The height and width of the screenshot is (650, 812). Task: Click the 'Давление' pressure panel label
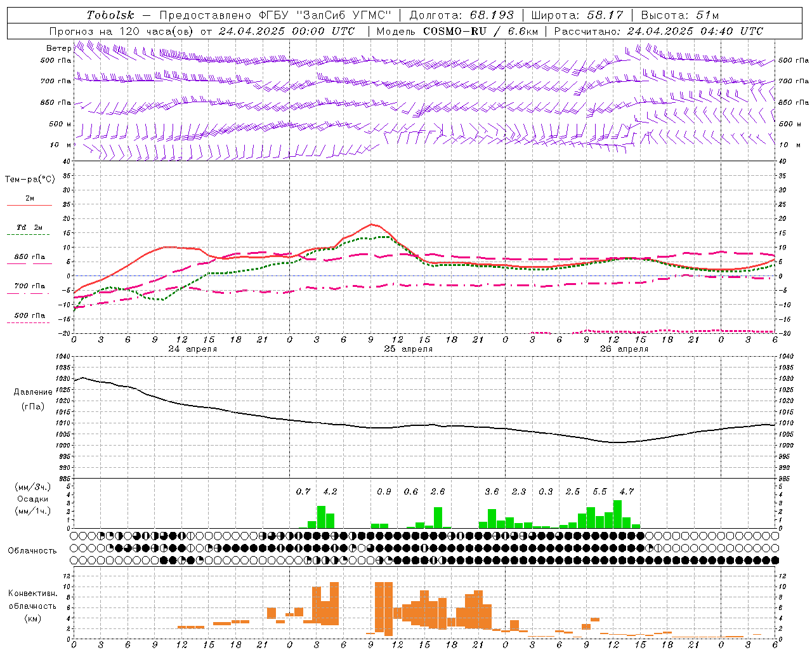32,392
